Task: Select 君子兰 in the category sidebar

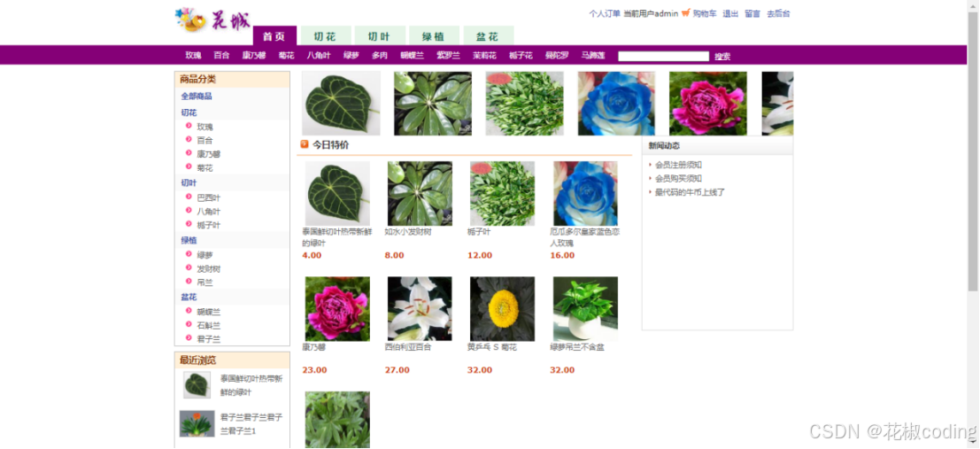Action: pos(209,339)
